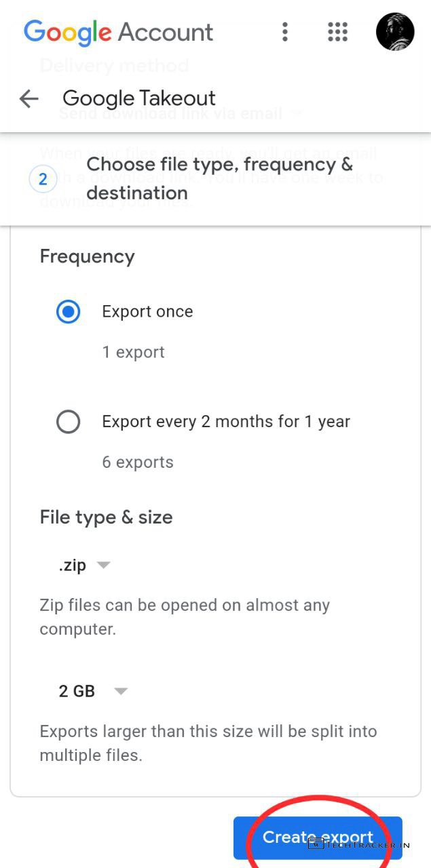Image resolution: width=431 pixels, height=868 pixels.
Task: Click the Google Account logo
Action: point(118,32)
